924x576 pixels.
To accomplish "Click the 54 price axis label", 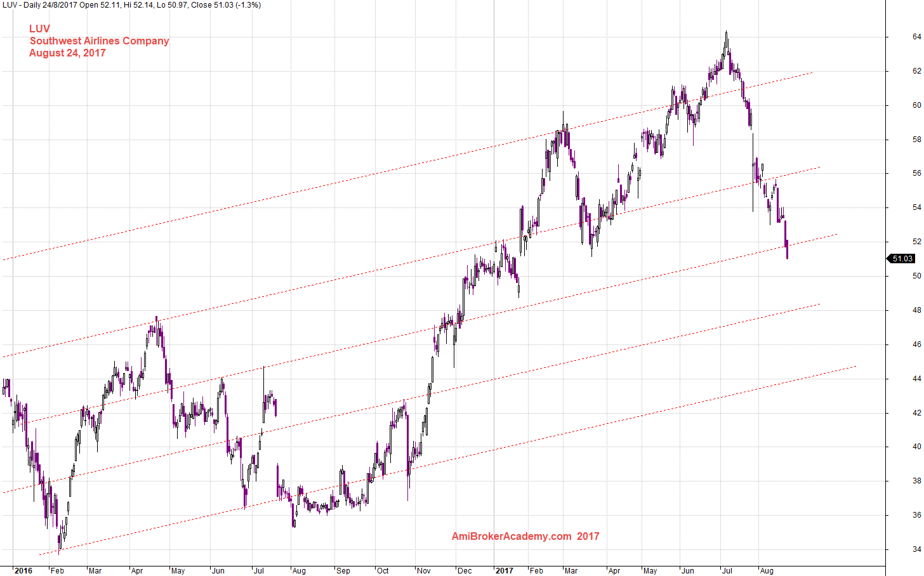I will (916, 207).
